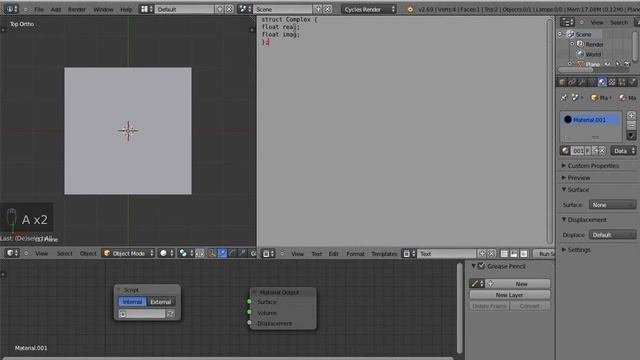Open the Particles properties tab
This screenshot has height=360, width=640.
pos(622,82)
